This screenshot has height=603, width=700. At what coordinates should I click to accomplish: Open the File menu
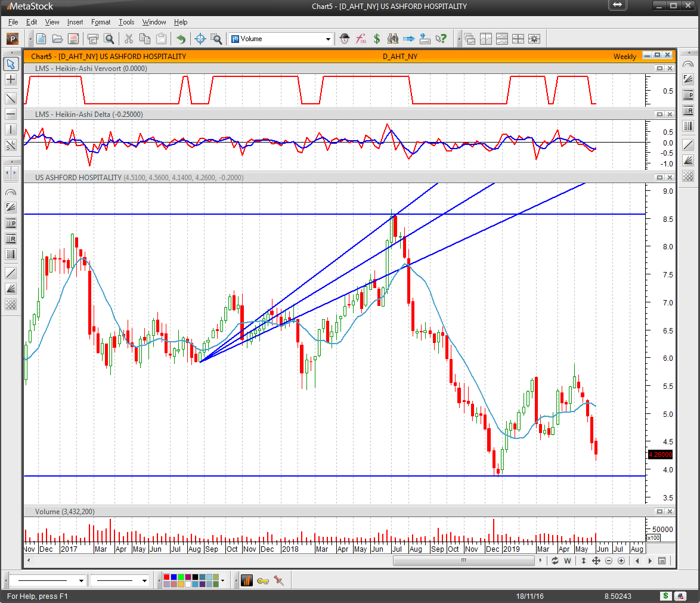click(13, 22)
